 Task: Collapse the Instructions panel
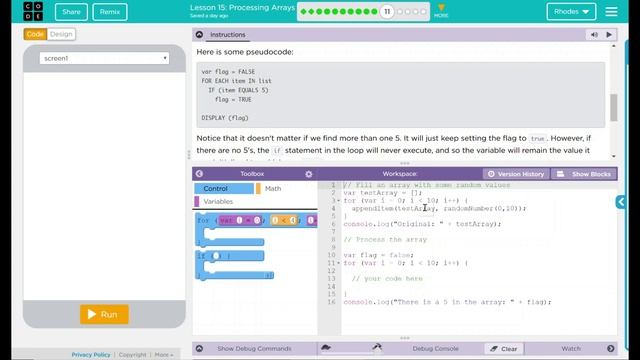199,35
